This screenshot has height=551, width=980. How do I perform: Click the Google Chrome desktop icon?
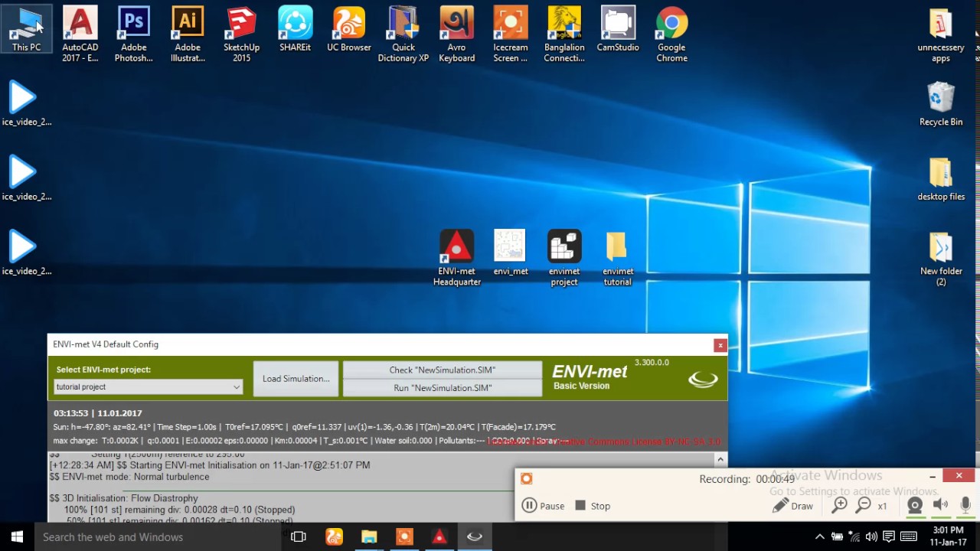point(671,34)
